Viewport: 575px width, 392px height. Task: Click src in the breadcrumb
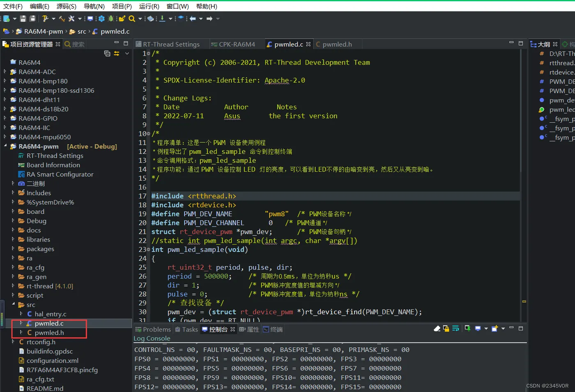82,31
